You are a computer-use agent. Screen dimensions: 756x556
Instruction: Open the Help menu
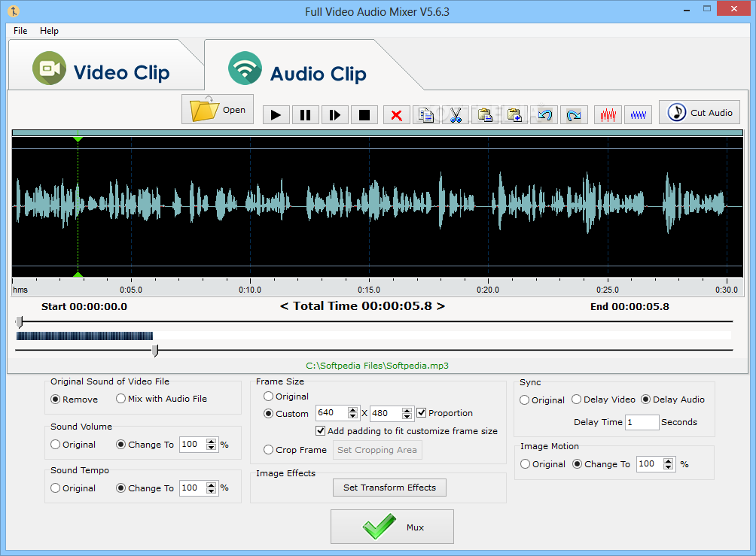pos(49,31)
